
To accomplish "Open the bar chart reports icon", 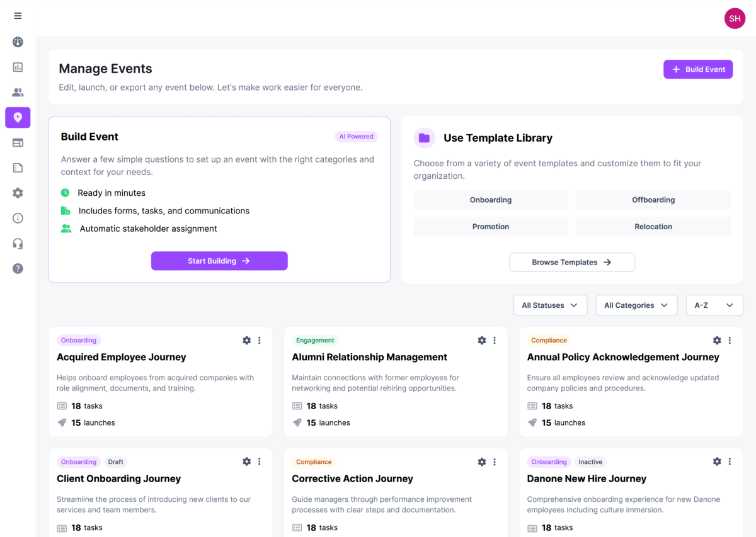I will [18, 67].
